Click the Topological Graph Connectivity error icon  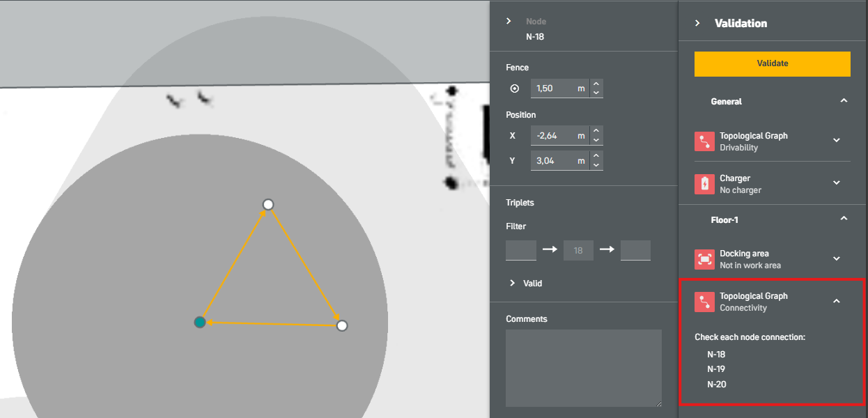pyautogui.click(x=705, y=302)
